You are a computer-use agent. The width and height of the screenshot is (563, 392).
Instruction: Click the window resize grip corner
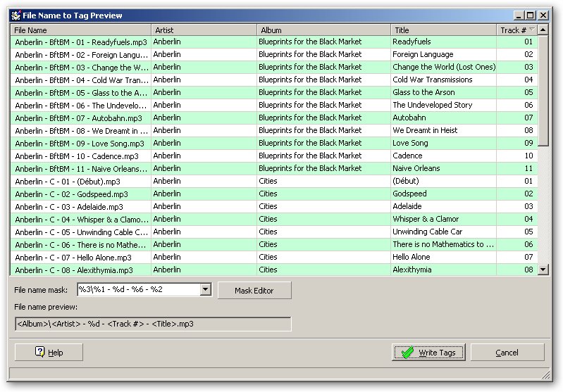click(x=545, y=374)
